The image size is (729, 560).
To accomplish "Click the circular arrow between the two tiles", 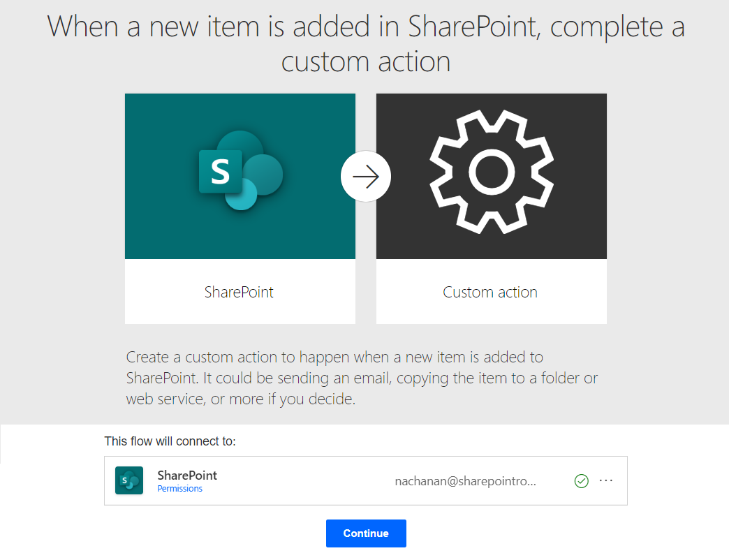I will 366,177.
